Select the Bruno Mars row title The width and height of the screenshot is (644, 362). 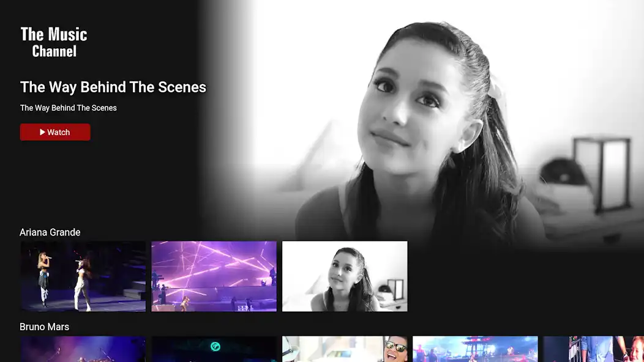tap(45, 327)
